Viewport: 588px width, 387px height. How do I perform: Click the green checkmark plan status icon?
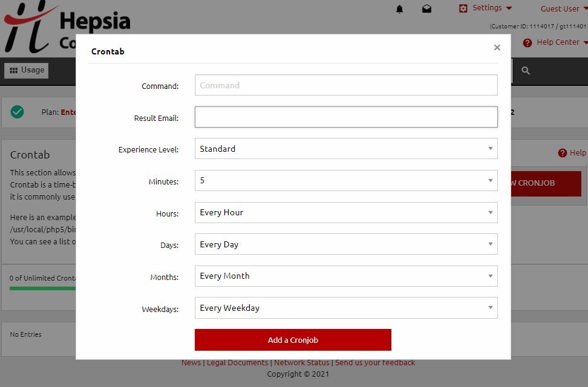coord(18,112)
